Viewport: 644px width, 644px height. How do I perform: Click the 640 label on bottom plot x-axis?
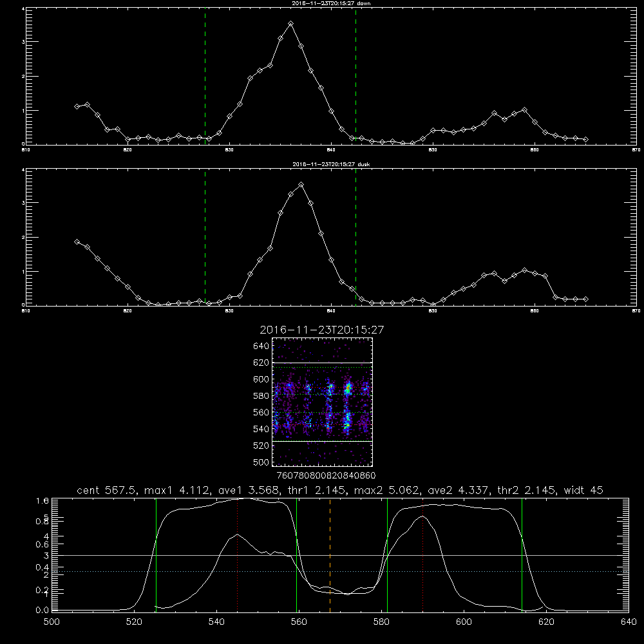point(629,622)
